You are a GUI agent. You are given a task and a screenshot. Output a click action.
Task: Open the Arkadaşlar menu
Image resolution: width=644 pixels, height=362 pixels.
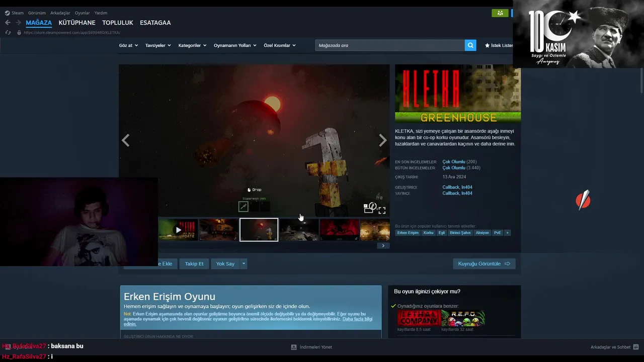coord(60,13)
